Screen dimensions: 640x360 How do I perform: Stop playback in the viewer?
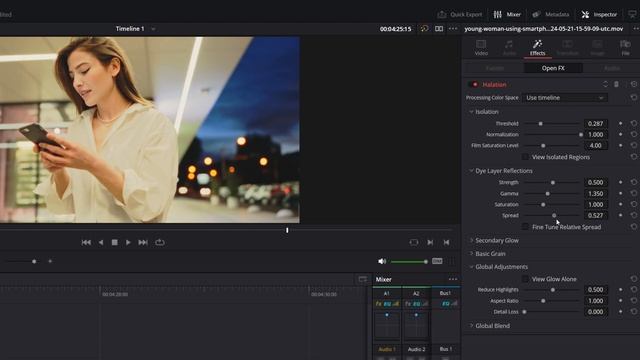(x=115, y=242)
